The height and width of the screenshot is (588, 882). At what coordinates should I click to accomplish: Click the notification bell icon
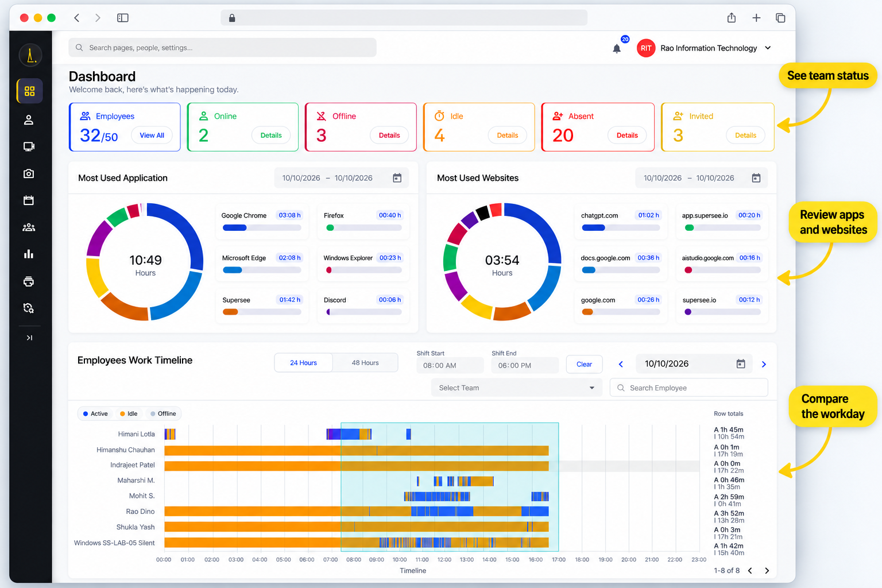click(617, 49)
